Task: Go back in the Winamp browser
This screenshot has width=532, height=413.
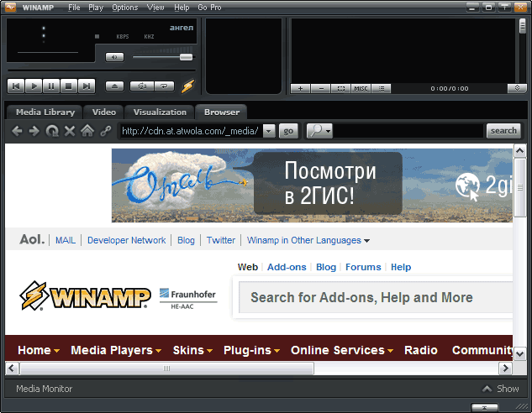Action: pyautogui.click(x=17, y=131)
